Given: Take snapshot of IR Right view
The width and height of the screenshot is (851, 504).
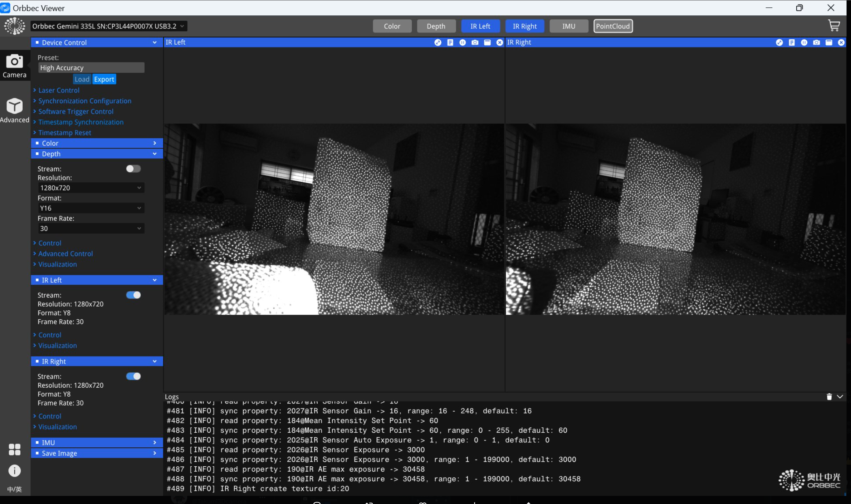Looking at the screenshot, I should (x=816, y=43).
